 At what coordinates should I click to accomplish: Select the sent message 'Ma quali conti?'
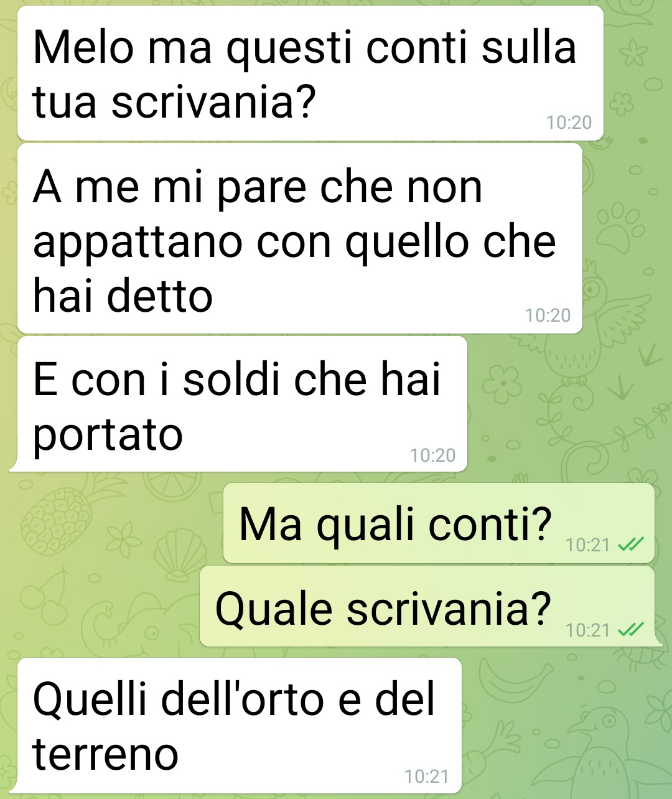pos(439,523)
